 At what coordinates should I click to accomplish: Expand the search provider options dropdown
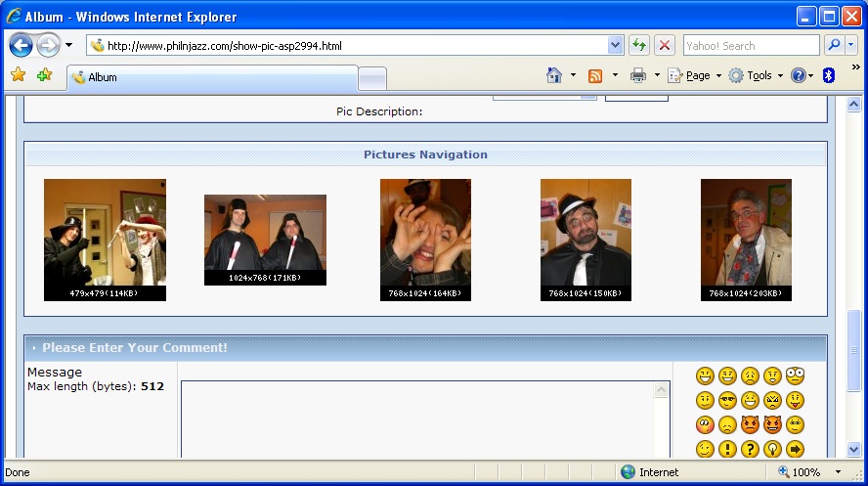click(851, 45)
